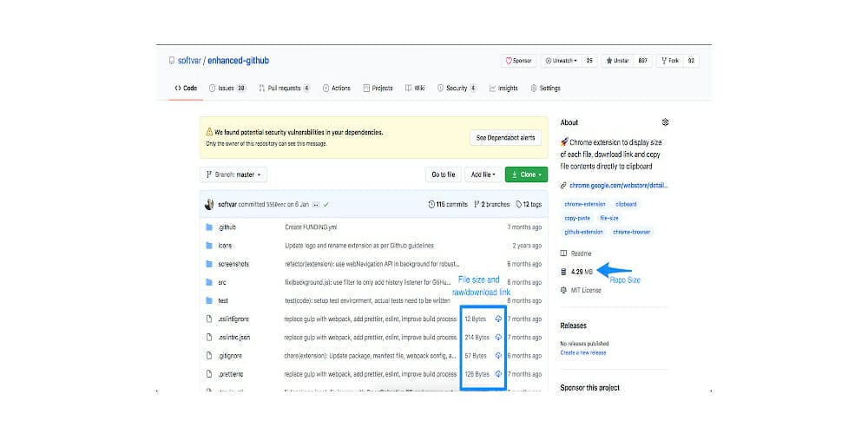This screenshot has height=434, width=868.
Task: Click the .github folder icon
Action: [x=208, y=227]
